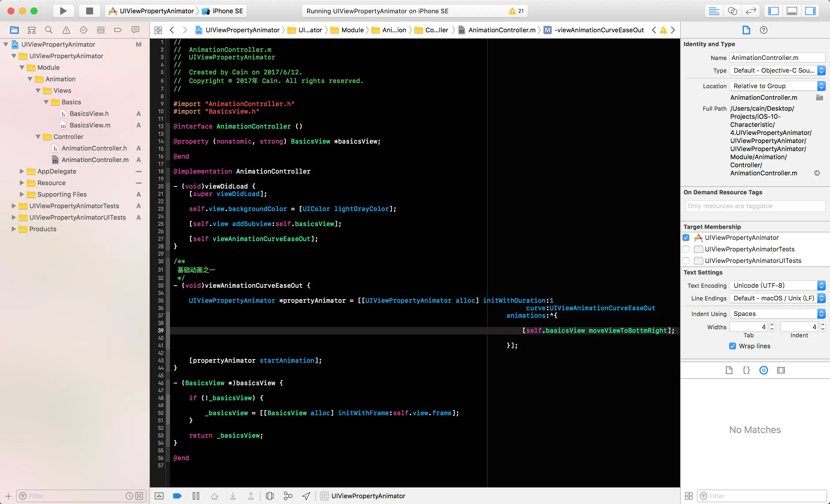Increment the Tab width stepper
Screen dimensions: 830x504
point(772,324)
